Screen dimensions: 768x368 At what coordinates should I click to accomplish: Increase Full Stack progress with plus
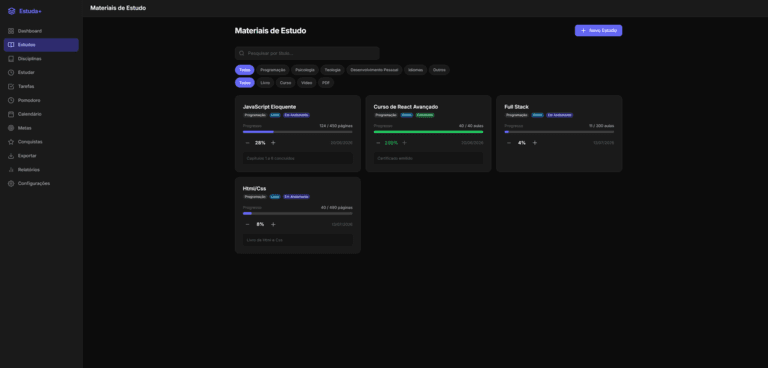point(535,143)
